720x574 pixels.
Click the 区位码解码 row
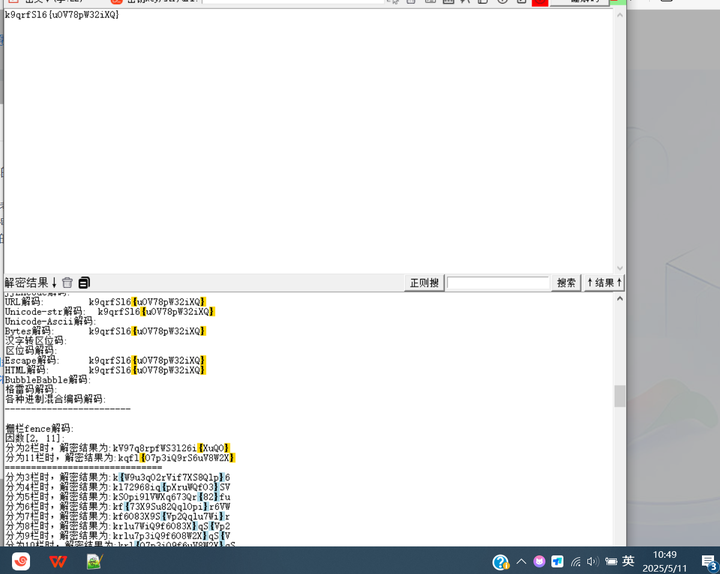[x=30, y=350]
